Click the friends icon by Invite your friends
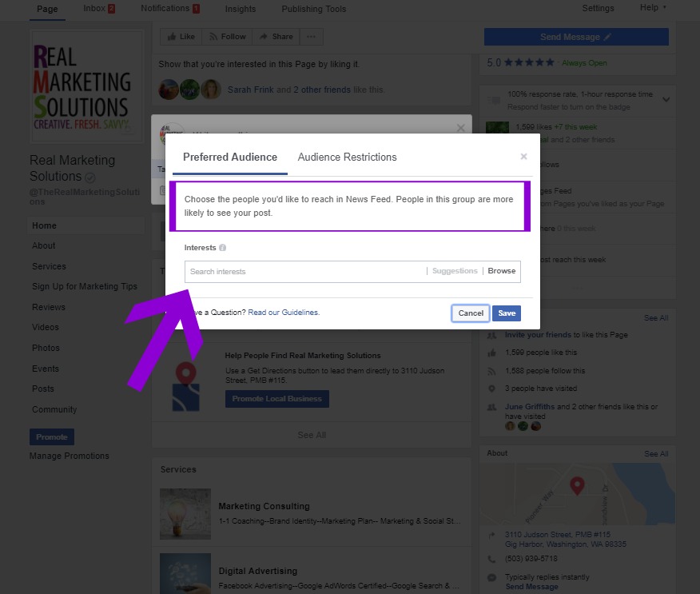 pyautogui.click(x=491, y=335)
